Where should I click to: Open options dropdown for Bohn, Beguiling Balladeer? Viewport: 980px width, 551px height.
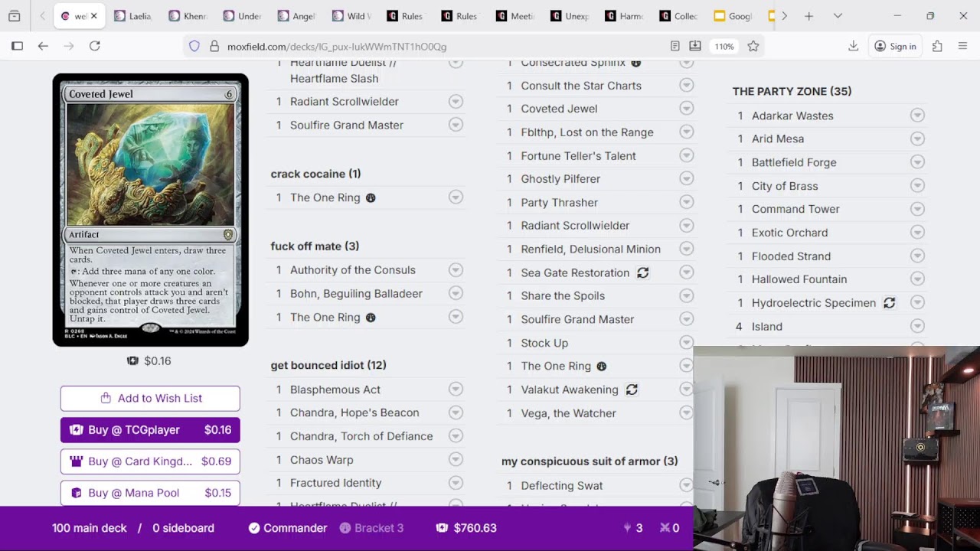coord(456,294)
